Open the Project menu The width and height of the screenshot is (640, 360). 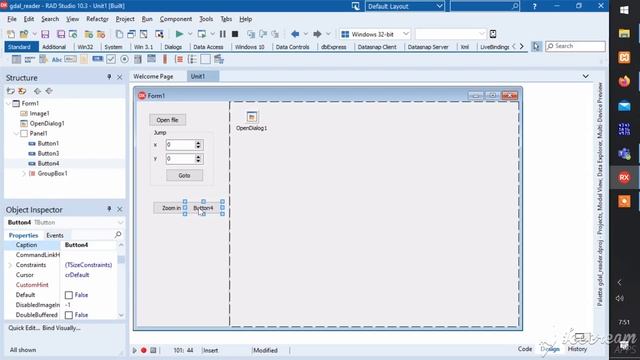pyautogui.click(x=125, y=19)
